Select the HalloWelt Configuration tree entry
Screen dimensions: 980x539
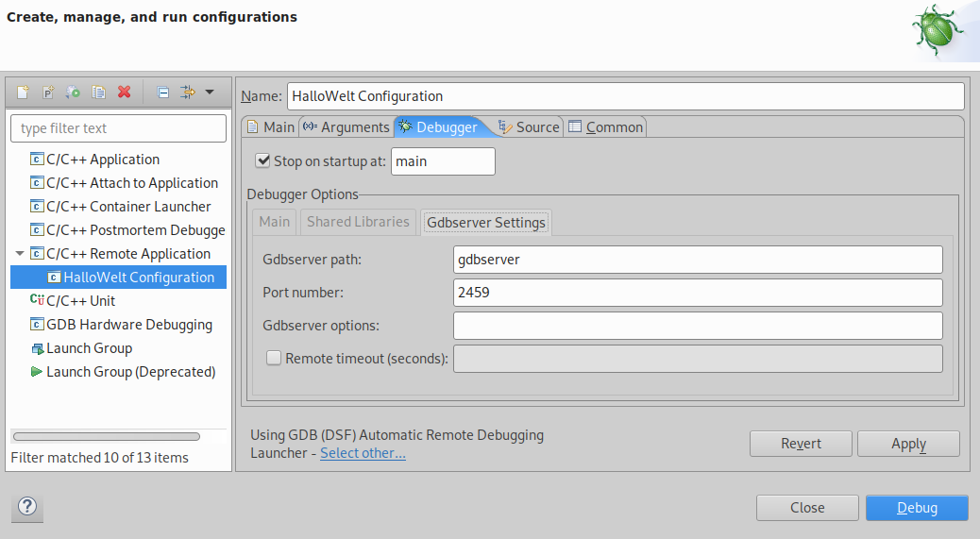119,278
